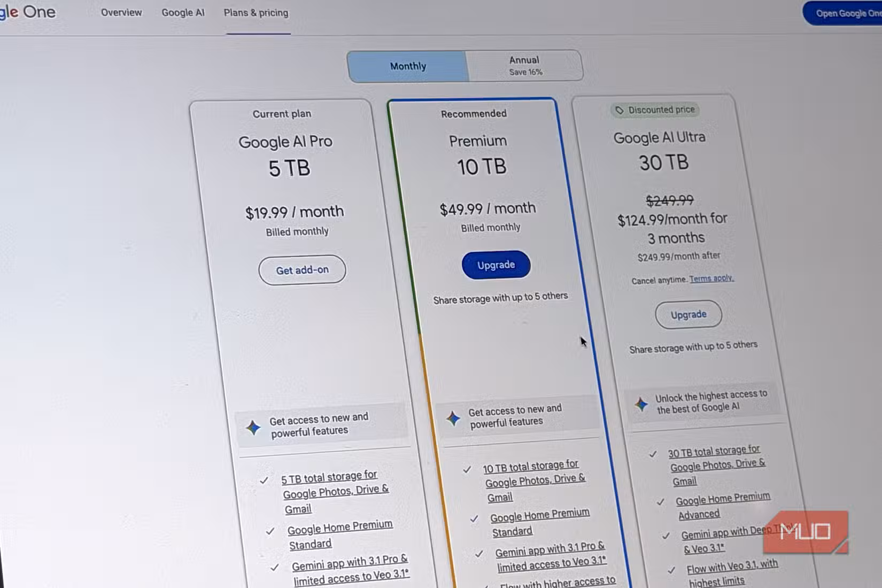Click the struck-through $249.99 price

click(670, 200)
